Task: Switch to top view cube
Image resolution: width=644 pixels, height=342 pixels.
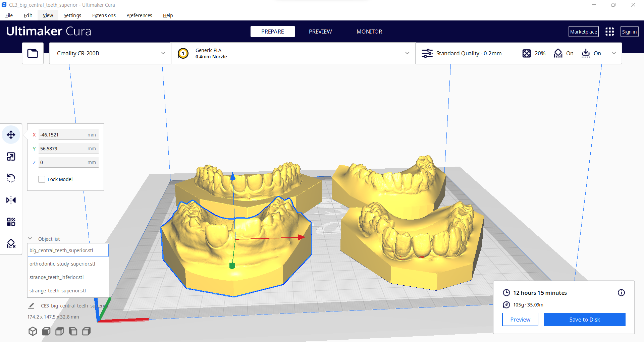Action: coord(60,331)
